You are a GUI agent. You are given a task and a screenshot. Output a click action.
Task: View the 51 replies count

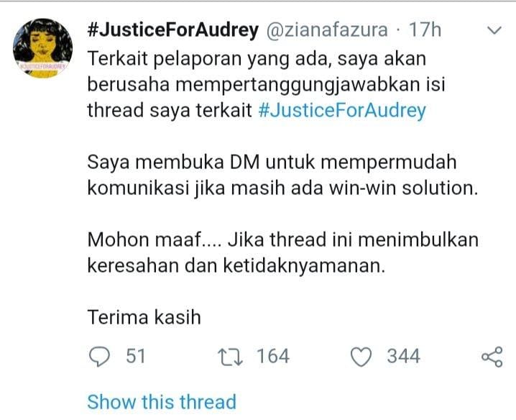pos(136,357)
